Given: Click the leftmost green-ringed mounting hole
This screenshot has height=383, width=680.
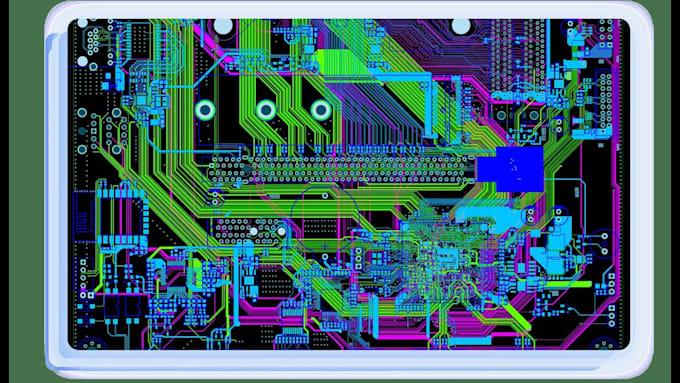Looking at the screenshot, I should coord(205,110).
